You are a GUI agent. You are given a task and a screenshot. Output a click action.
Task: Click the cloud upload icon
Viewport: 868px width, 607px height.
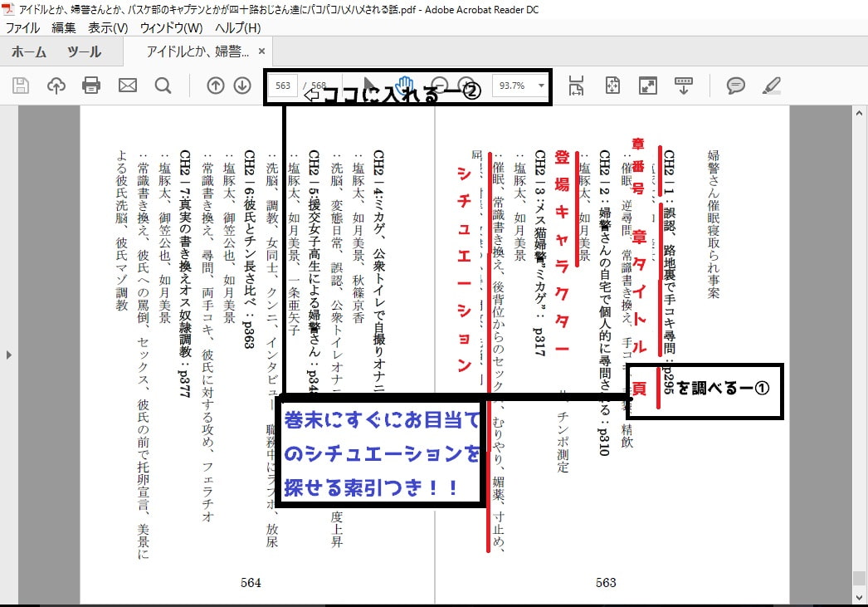(56, 86)
